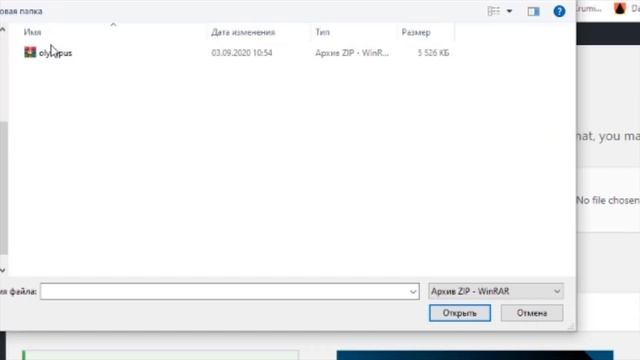Expand the view options dropdown arrow
The width and height of the screenshot is (640, 360).
[x=509, y=11]
